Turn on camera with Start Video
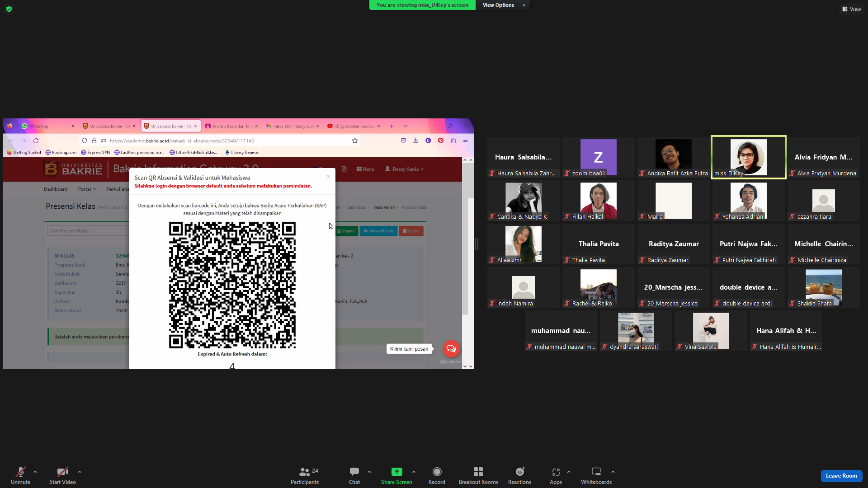 [62, 475]
